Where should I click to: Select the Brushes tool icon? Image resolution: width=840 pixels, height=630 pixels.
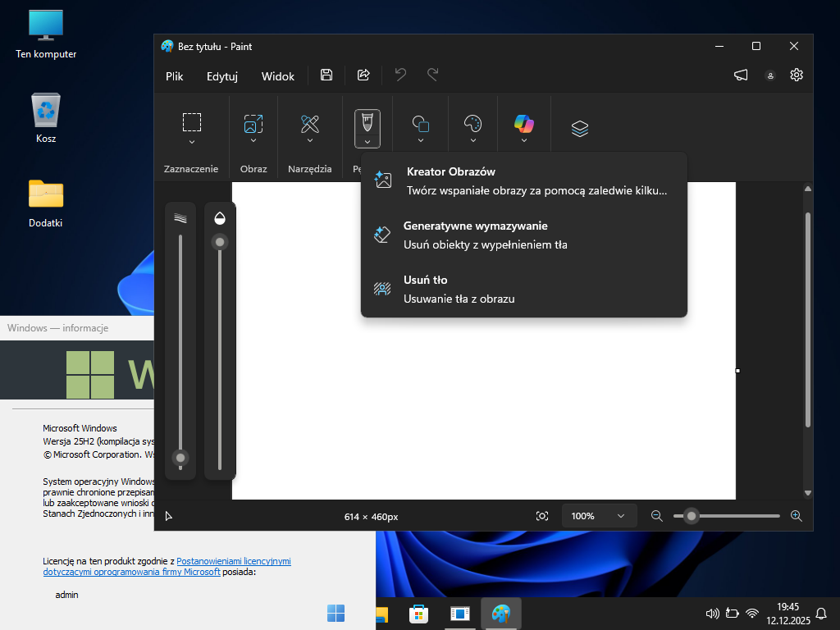coord(367,124)
